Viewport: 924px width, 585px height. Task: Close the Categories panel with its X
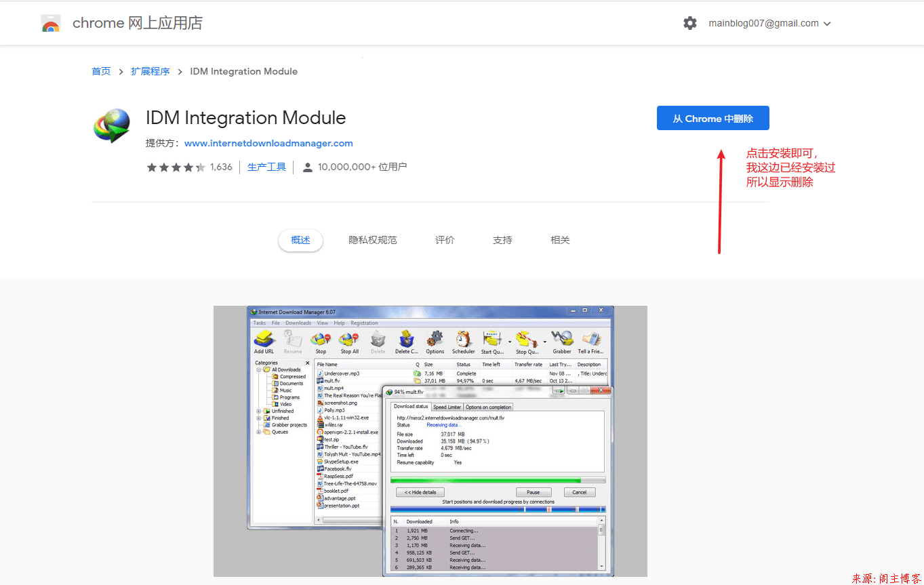[307, 363]
